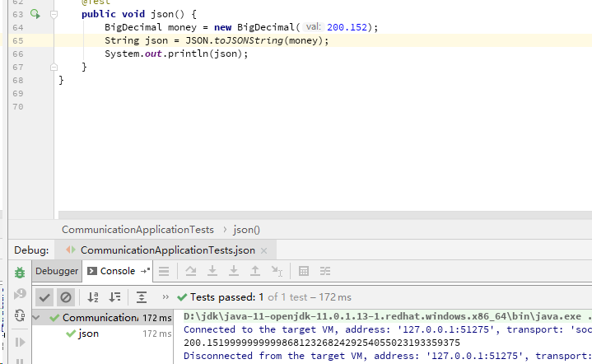Screen dimensions: 592x364
Task: Click the json() breadcrumb
Action: tap(246, 230)
